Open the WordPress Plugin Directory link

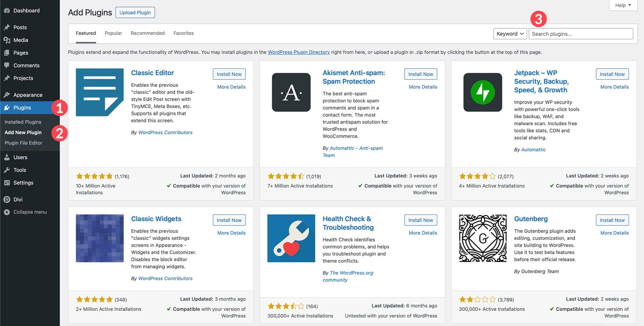coord(298,52)
